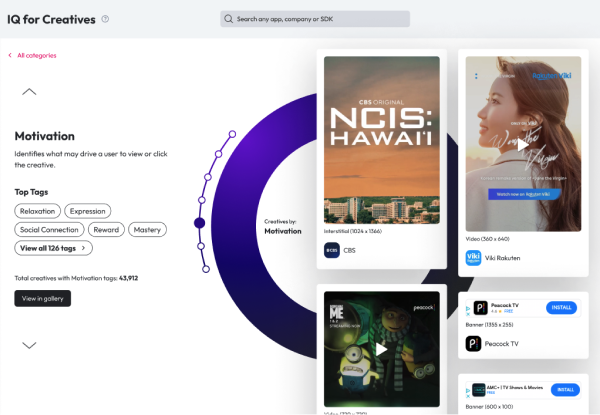600x415 pixels.
Task: Click the Viki Rakuten app icon
Action: [x=473, y=258]
